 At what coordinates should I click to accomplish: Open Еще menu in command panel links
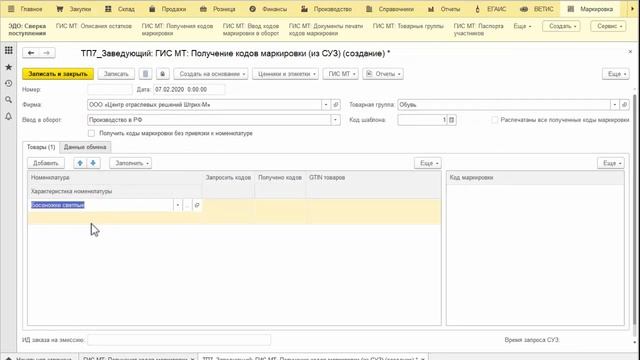click(522, 26)
